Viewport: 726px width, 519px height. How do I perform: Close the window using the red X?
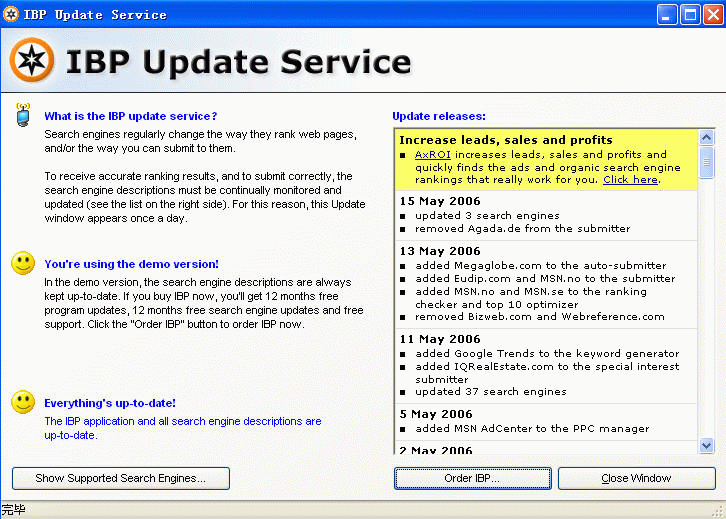(713, 15)
